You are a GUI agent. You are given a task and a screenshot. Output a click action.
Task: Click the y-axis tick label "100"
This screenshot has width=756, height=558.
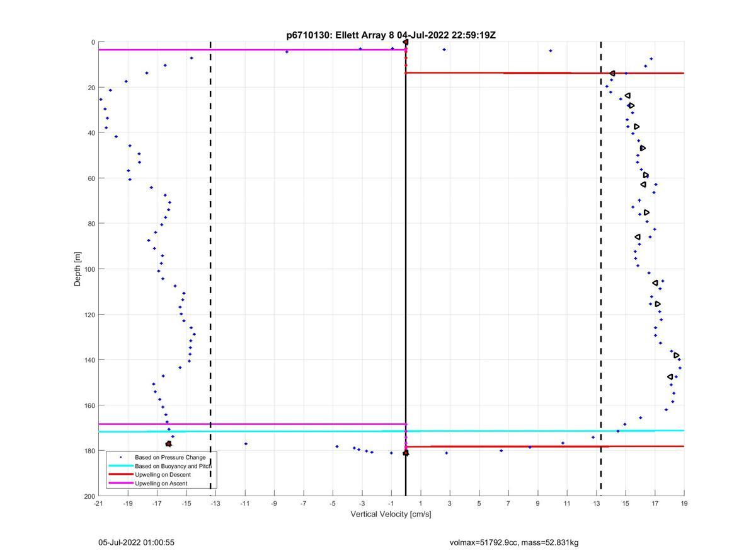pos(89,269)
